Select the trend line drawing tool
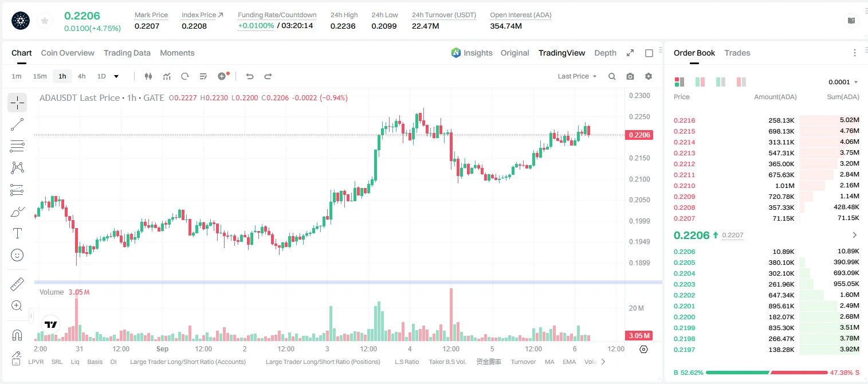Viewport: 868px width, 384px height. click(x=17, y=124)
